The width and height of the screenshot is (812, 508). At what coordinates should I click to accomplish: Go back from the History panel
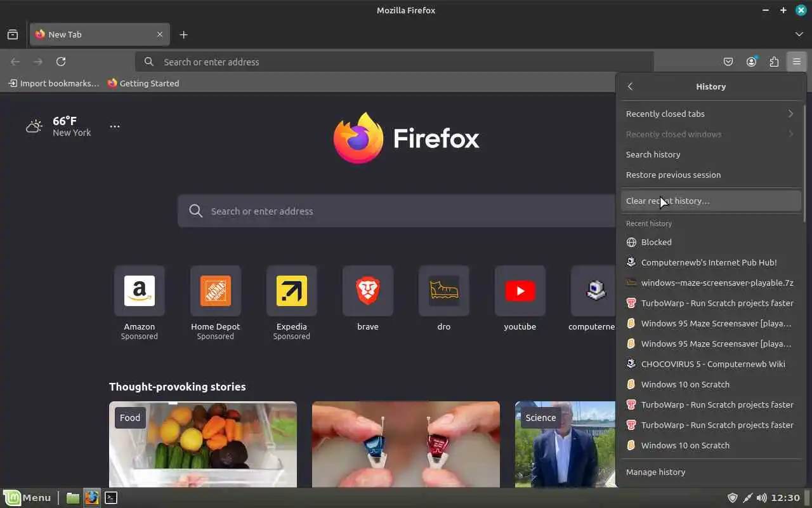click(x=630, y=86)
